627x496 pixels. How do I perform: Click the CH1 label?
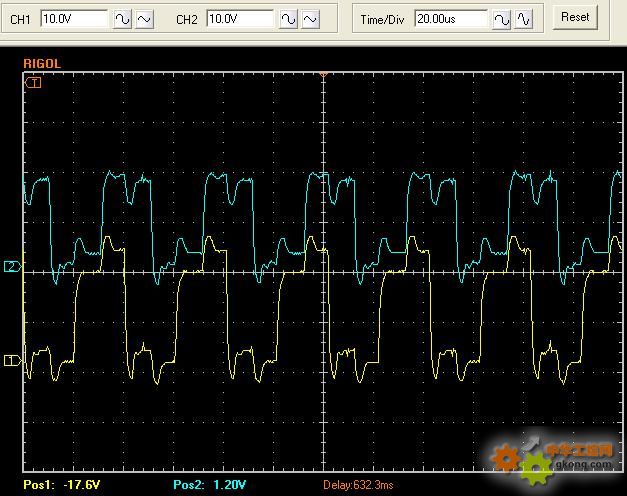20,20
